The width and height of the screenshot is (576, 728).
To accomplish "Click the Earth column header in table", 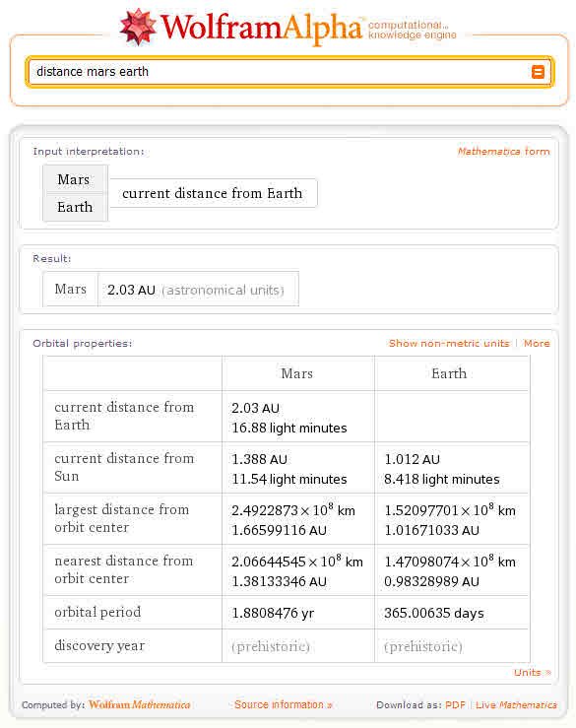I will point(449,373).
